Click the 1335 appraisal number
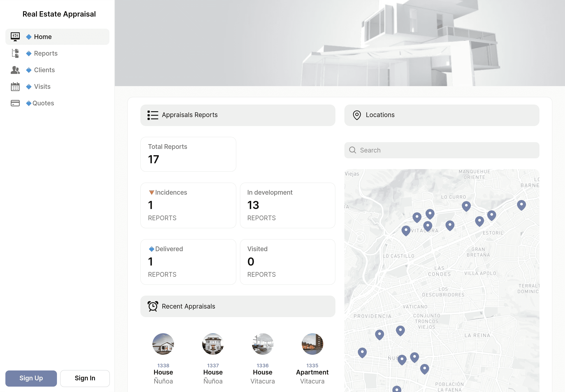 tap(312, 366)
